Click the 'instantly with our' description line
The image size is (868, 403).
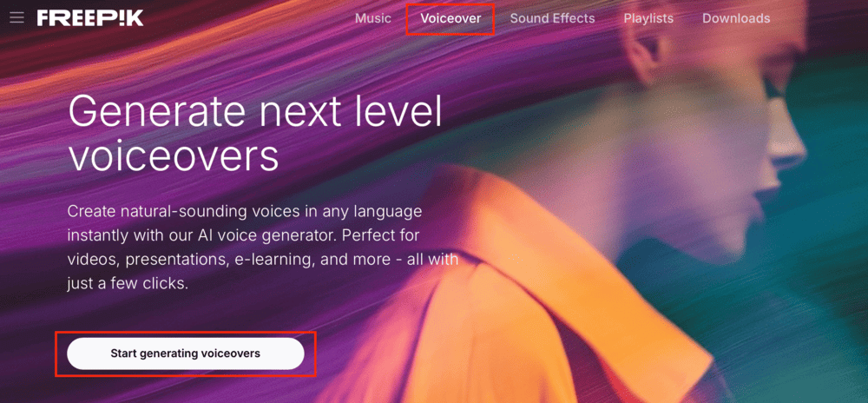(x=131, y=235)
